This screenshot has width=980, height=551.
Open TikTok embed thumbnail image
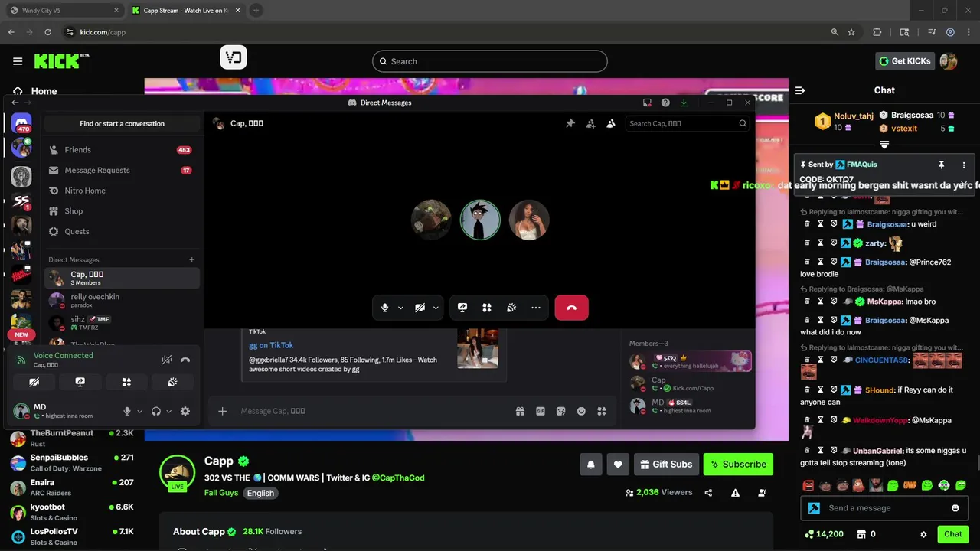478,348
